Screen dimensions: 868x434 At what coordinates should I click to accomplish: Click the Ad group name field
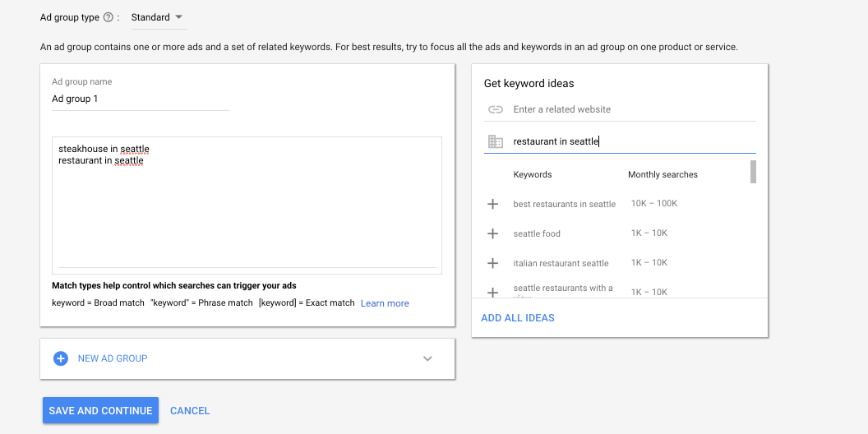click(x=140, y=99)
